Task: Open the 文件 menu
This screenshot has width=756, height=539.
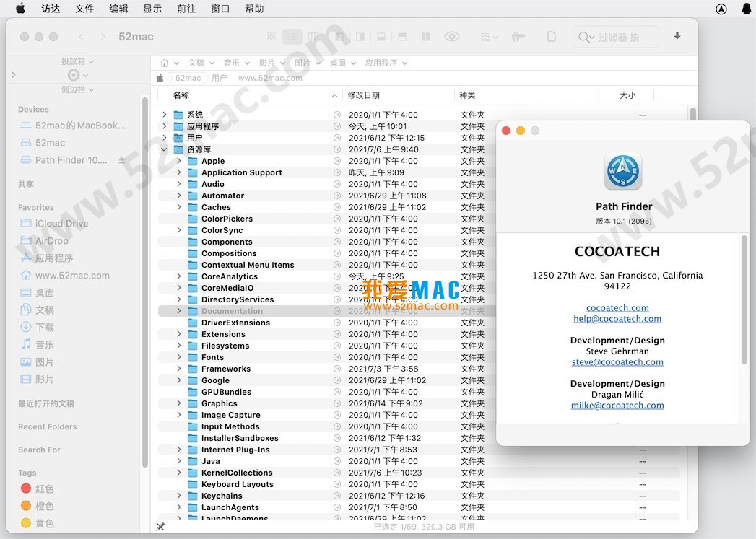Action: pyautogui.click(x=84, y=9)
